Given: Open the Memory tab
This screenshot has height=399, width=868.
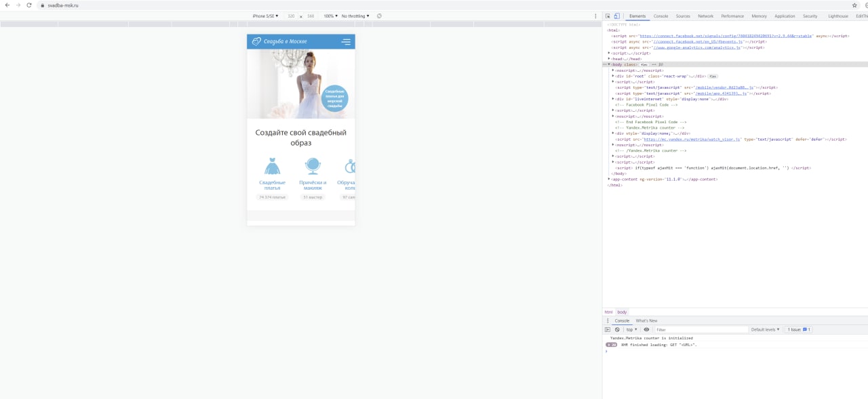Looking at the screenshot, I should tap(759, 16).
